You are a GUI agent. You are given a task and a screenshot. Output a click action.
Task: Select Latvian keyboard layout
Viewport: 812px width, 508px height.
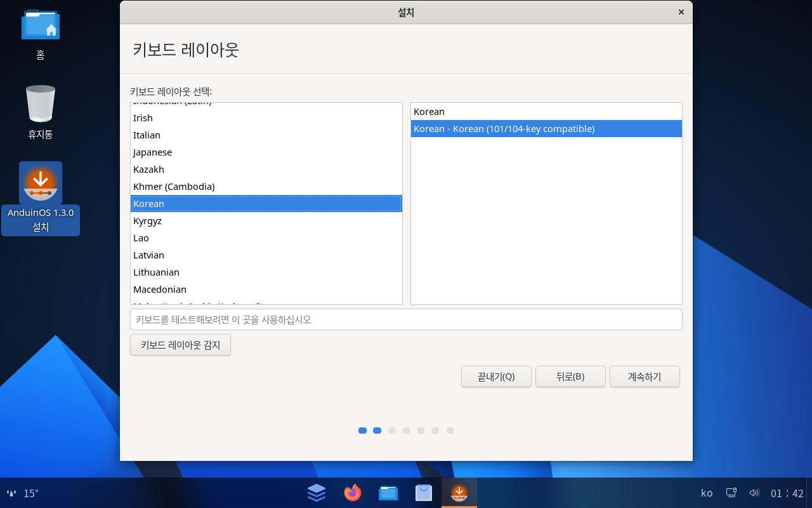point(266,255)
